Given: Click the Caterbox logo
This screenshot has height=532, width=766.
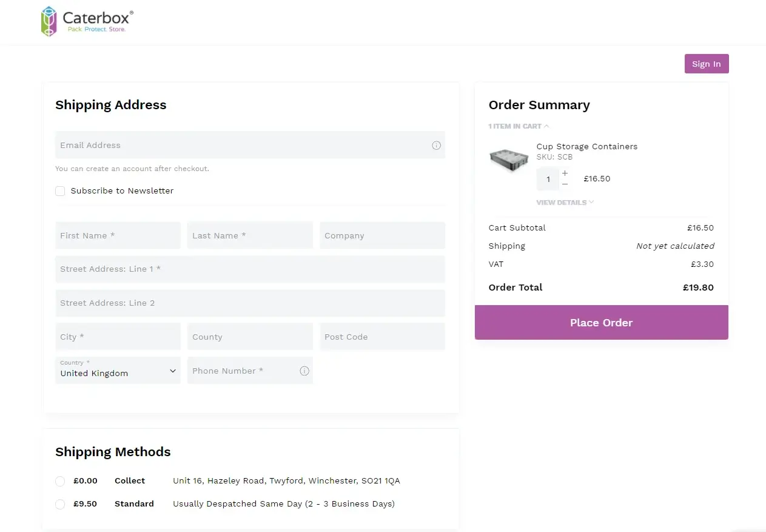Looking at the screenshot, I should (86, 21).
